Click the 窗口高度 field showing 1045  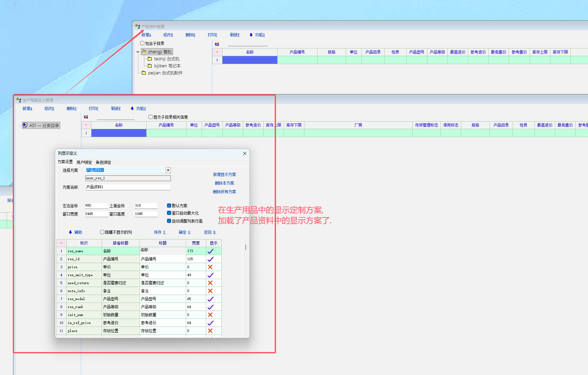[x=146, y=214]
